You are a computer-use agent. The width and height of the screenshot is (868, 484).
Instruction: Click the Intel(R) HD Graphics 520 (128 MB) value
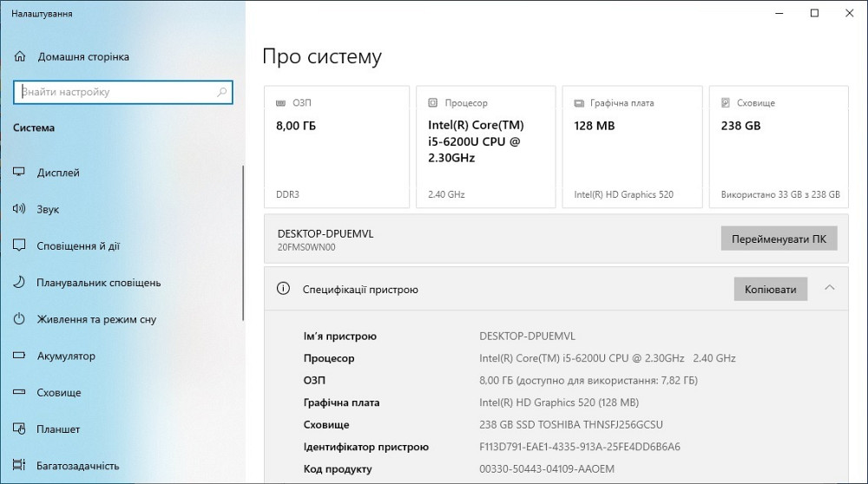[x=558, y=402]
